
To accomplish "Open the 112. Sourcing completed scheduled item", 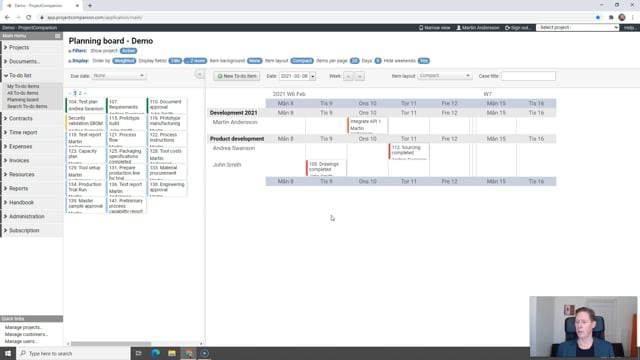I will (409, 151).
